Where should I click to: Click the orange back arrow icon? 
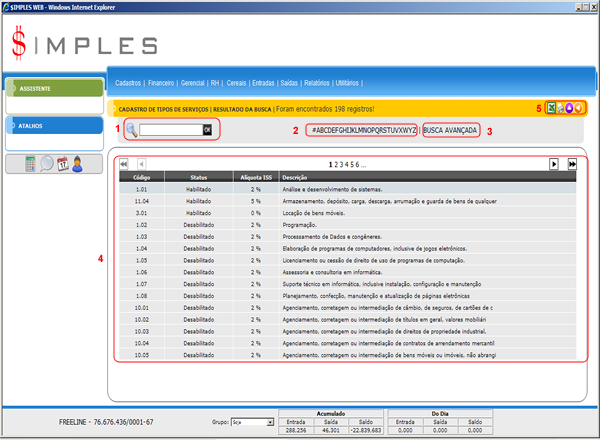pyautogui.click(x=581, y=107)
